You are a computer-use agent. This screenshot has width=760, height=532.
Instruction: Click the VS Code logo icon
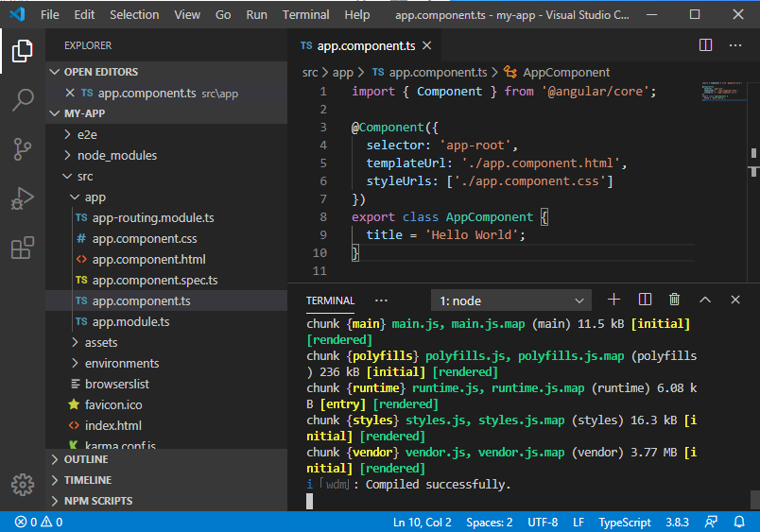click(x=17, y=14)
